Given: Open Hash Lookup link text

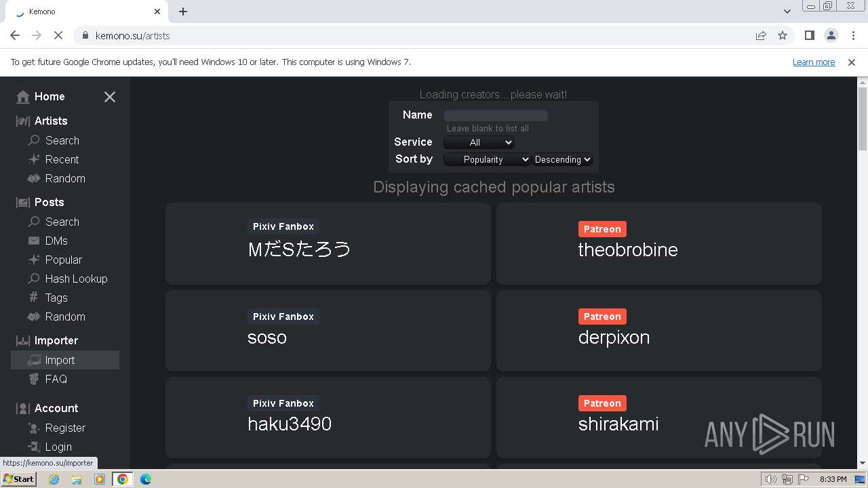Looking at the screenshot, I should 76,279.
